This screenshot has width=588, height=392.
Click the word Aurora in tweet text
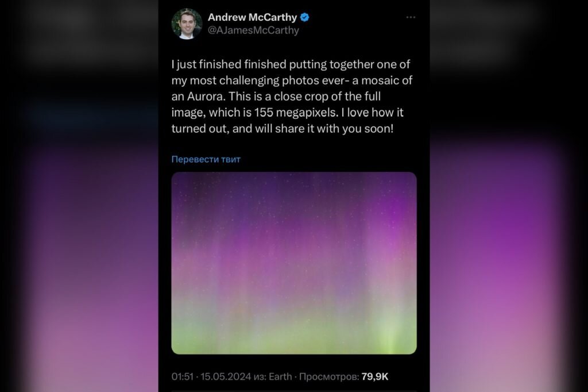coord(206,97)
